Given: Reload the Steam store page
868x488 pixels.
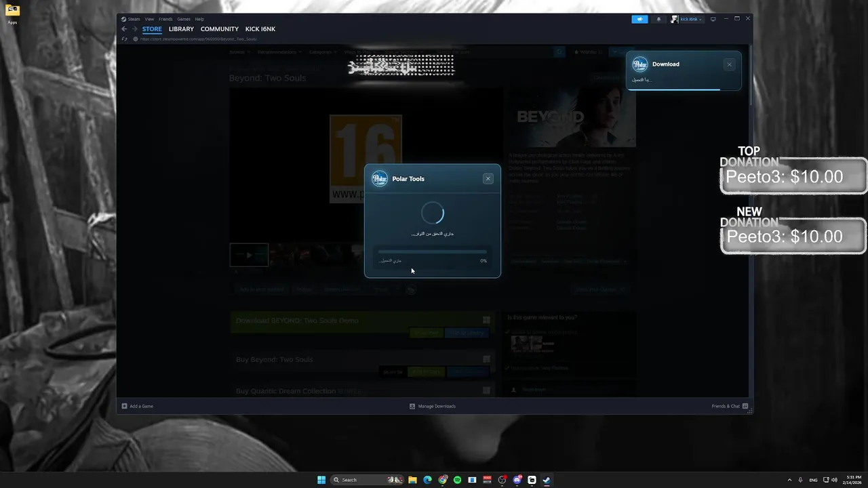Looking at the screenshot, I should 124,39.
